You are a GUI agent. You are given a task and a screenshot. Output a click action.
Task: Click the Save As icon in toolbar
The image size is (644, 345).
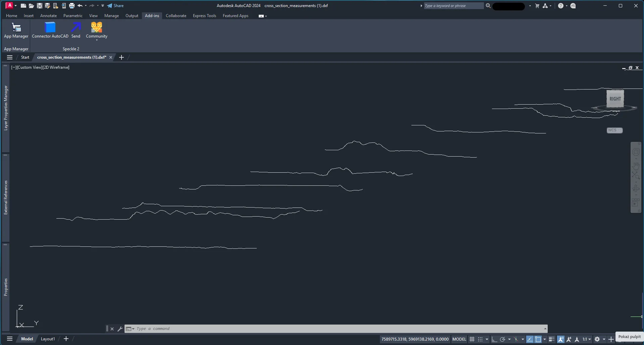tap(47, 6)
